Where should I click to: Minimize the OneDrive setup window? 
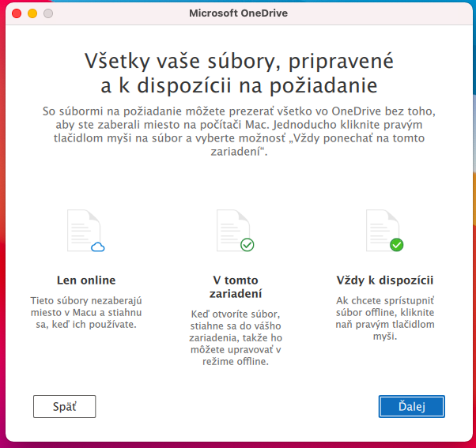(x=32, y=13)
